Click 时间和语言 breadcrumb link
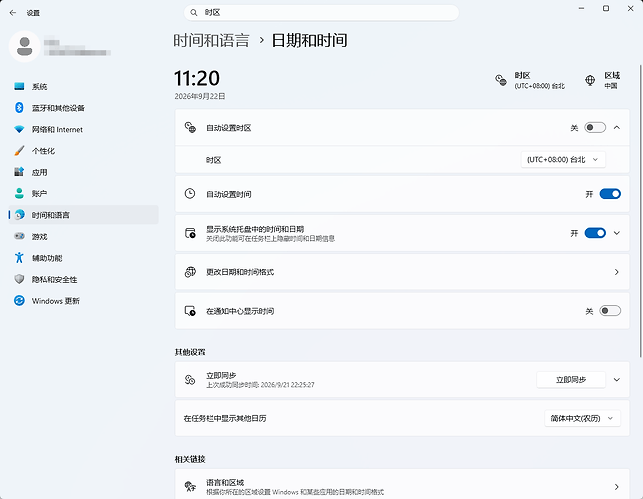643x499 pixels. click(x=211, y=40)
